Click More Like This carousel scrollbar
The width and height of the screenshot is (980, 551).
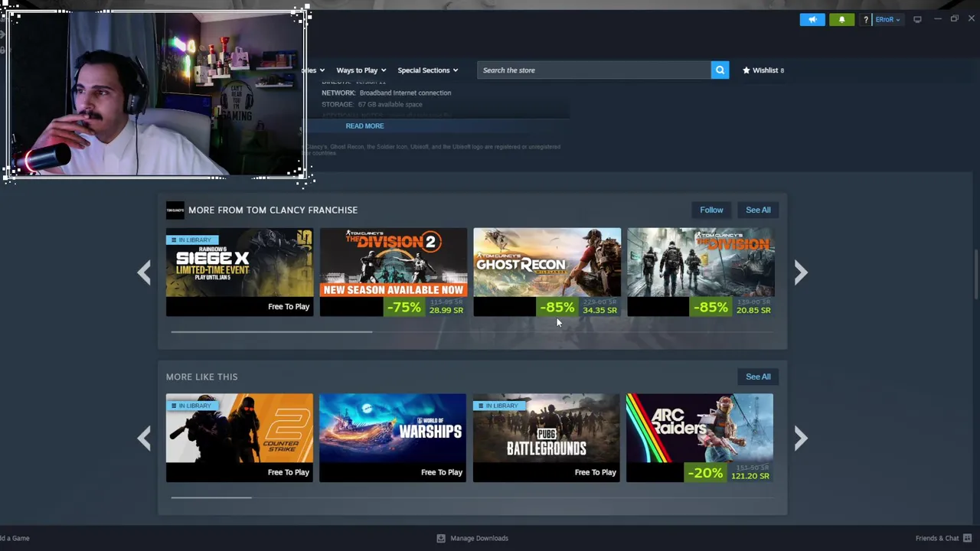[x=211, y=497]
